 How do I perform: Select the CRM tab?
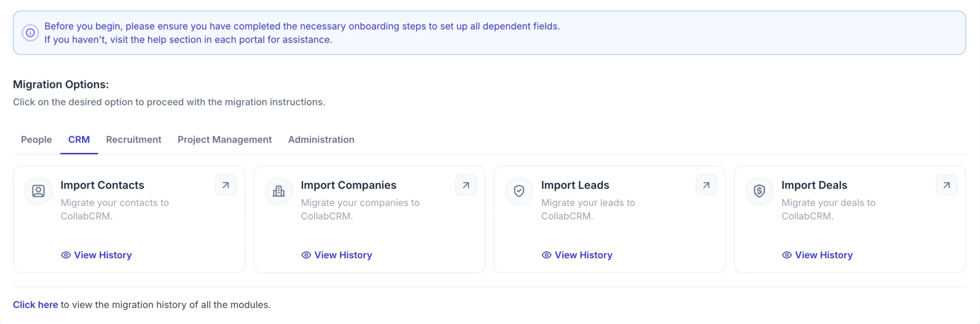(79, 140)
